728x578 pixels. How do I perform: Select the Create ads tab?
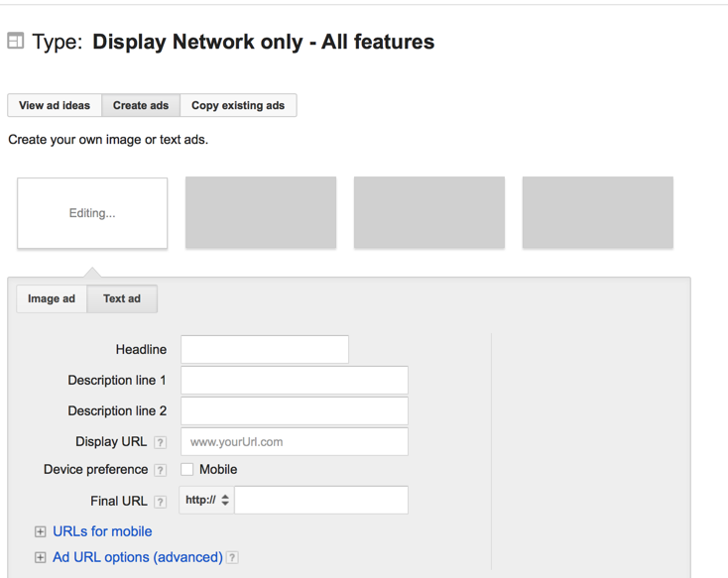(x=141, y=105)
